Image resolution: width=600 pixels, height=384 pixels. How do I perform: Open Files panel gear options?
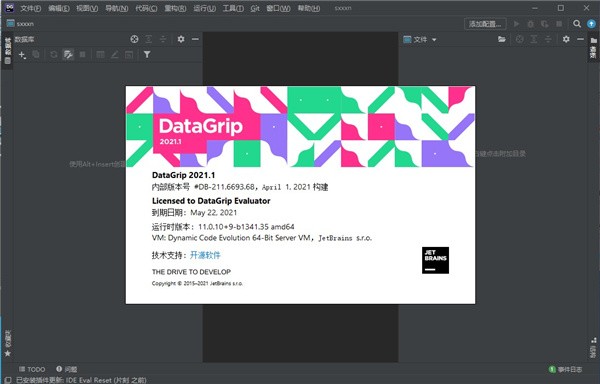tap(566, 39)
